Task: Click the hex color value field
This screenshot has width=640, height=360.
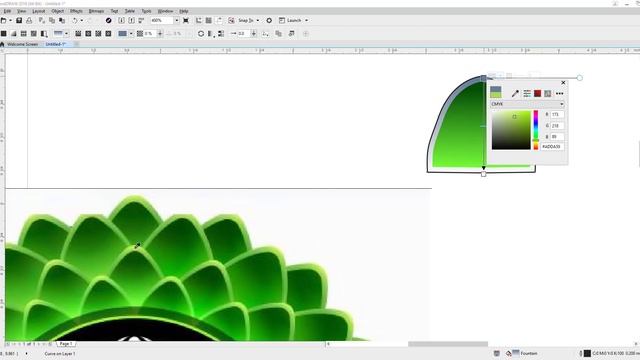Action: (x=553, y=147)
